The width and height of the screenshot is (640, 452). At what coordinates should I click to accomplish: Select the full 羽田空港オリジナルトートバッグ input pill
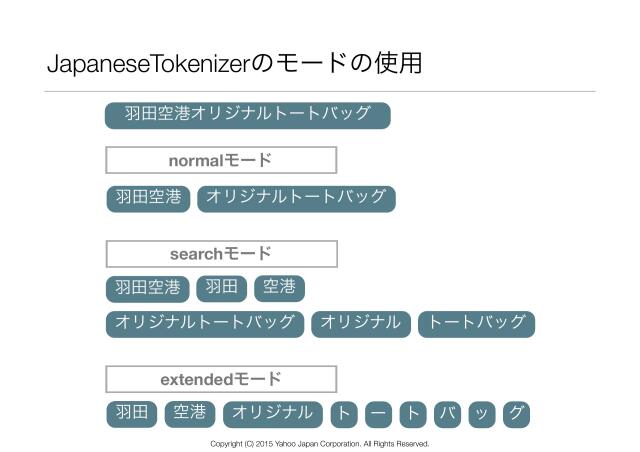[247, 115]
